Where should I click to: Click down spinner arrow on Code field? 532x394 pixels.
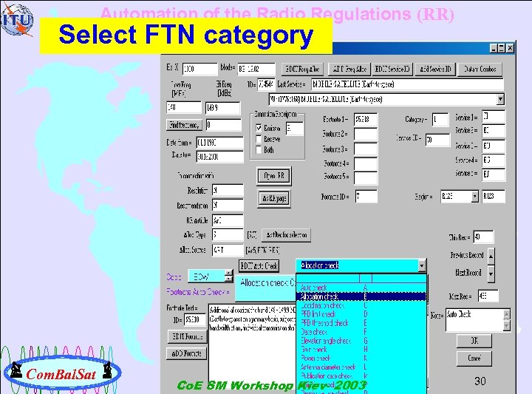coord(229,279)
